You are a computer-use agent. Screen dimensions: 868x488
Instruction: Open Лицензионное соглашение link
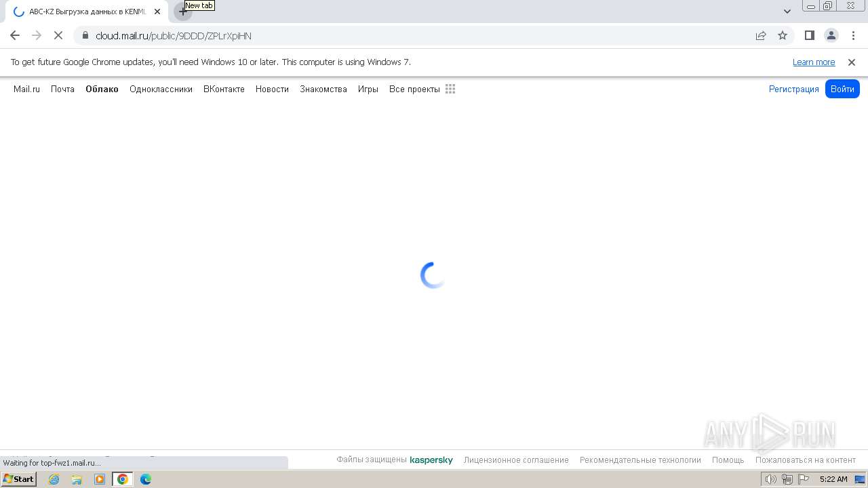pos(516,460)
